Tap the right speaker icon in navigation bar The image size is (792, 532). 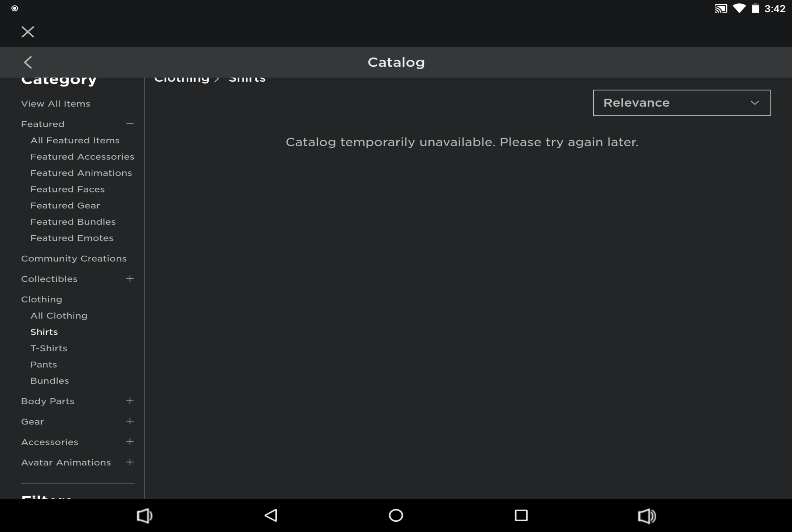(x=646, y=515)
